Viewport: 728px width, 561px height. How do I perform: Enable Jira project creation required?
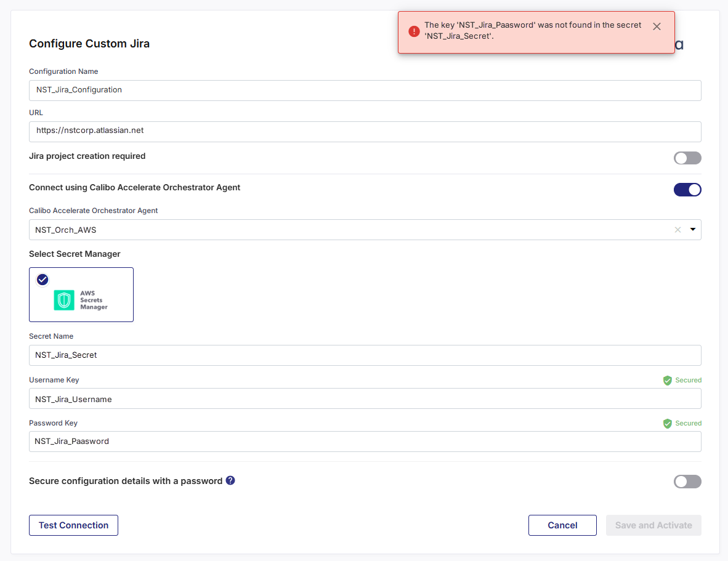pyautogui.click(x=687, y=158)
